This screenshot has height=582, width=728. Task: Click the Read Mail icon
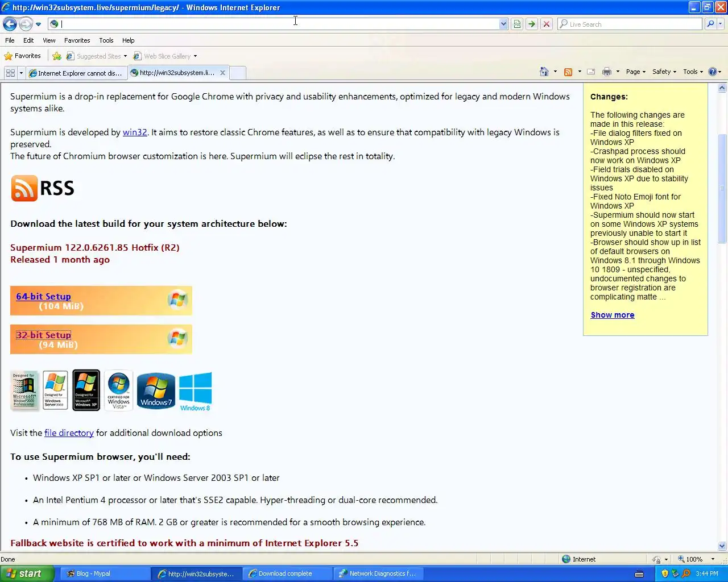(591, 72)
